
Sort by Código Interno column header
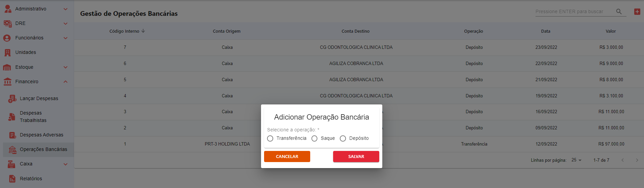(x=124, y=31)
